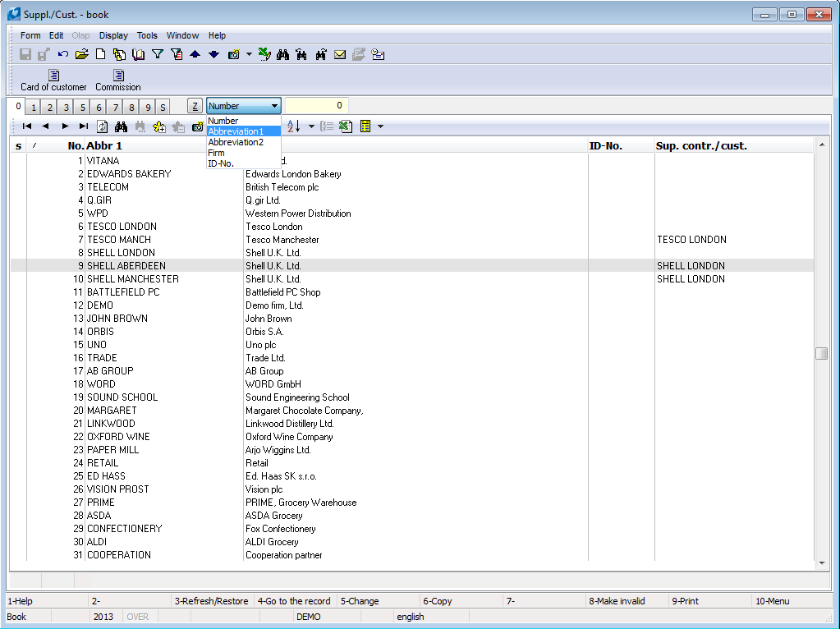Image resolution: width=840 pixels, height=629 pixels.
Task: Click the 3-Refresh/Restore function key label
Action: coord(212,601)
